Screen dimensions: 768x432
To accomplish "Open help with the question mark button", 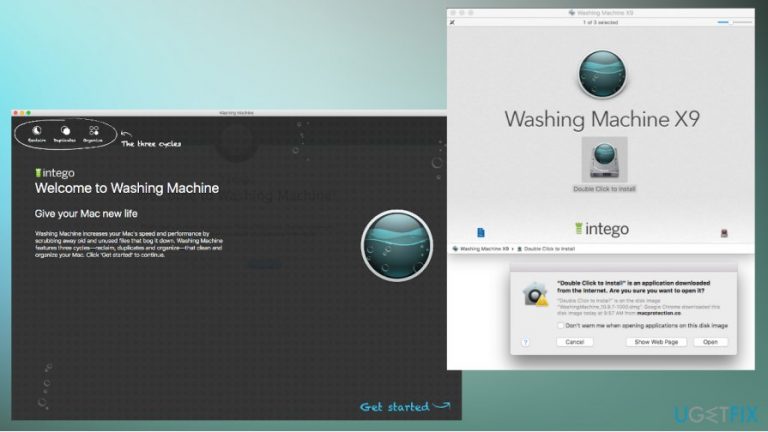I will (x=525, y=342).
